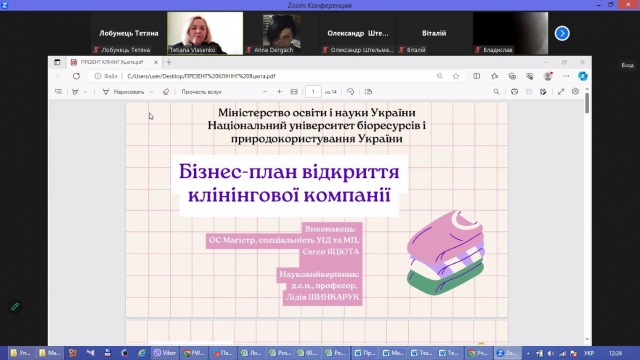Screen dimensions: 640x360
Task: Show next participants in Zoom gallery strip
Action: coord(562,33)
